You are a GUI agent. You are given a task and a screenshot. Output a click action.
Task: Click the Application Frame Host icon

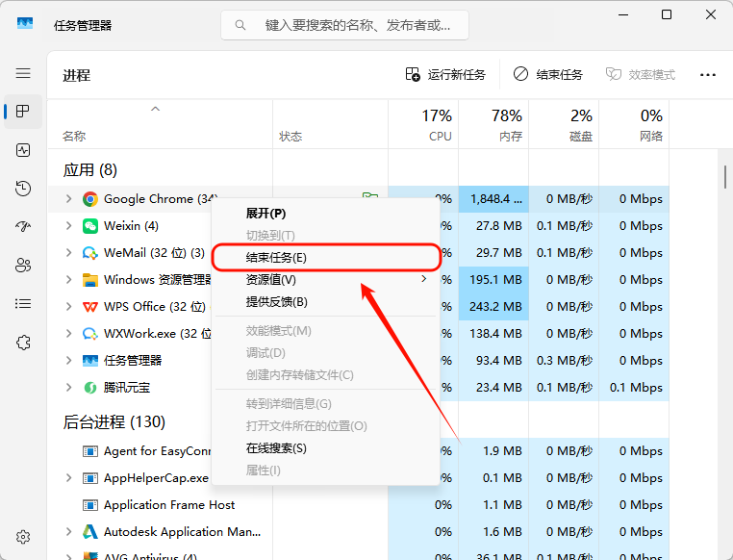pyautogui.click(x=90, y=505)
